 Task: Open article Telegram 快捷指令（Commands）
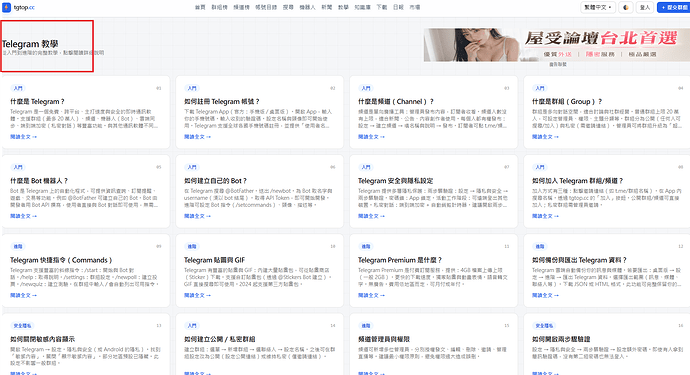[61, 260]
